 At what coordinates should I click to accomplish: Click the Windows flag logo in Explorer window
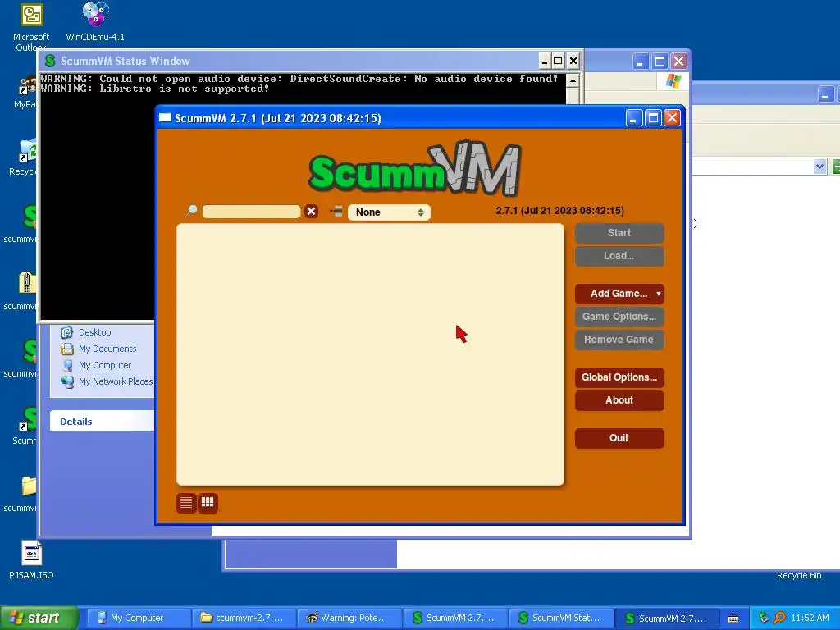[x=673, y=81]
